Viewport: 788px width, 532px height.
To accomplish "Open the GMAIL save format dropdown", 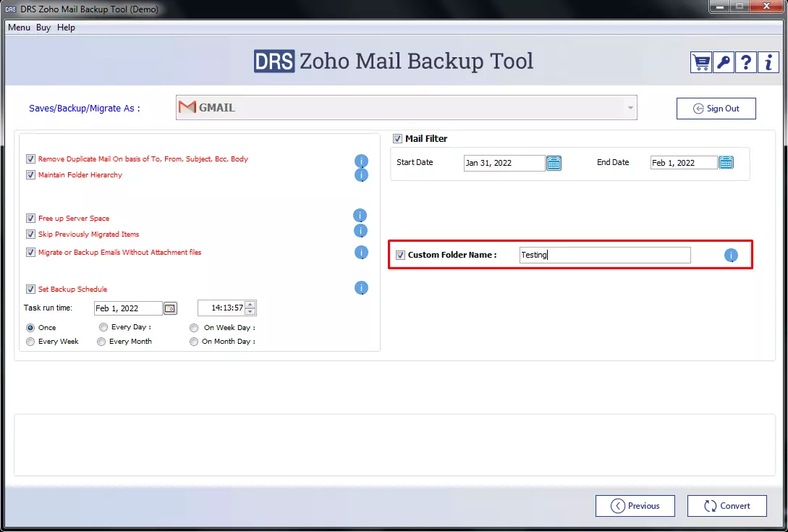I will [407, 108].
